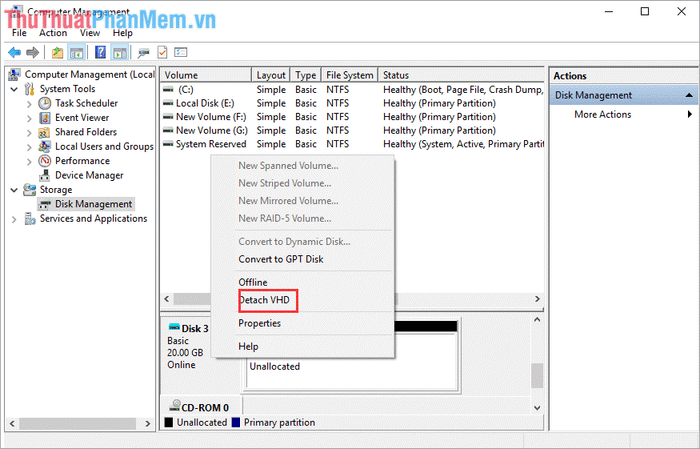
Task: Click the Storage node icon
Action: [x=29, y=190]
